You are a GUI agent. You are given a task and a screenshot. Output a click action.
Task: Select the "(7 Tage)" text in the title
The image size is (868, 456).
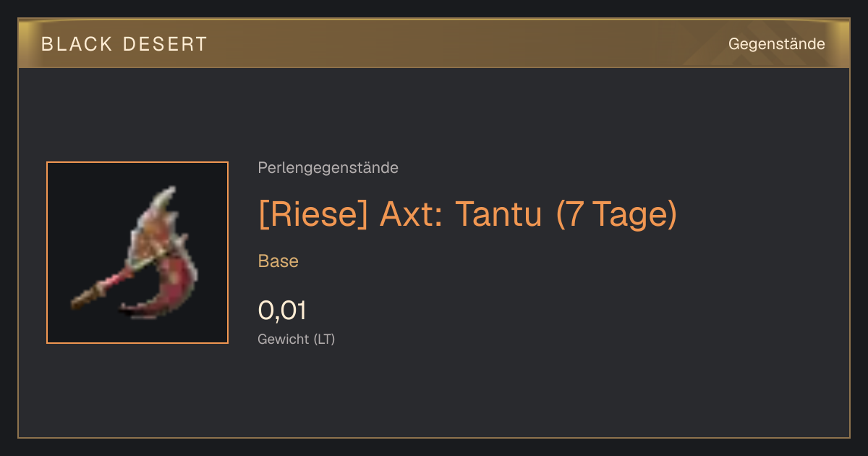[x=616, y=214]
